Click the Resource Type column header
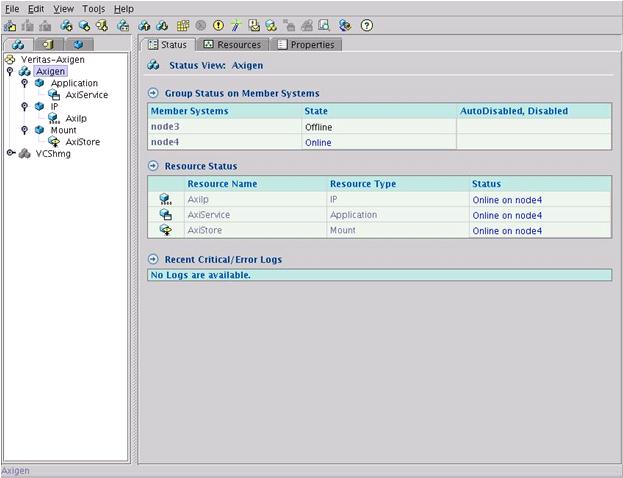 [398, 184]
